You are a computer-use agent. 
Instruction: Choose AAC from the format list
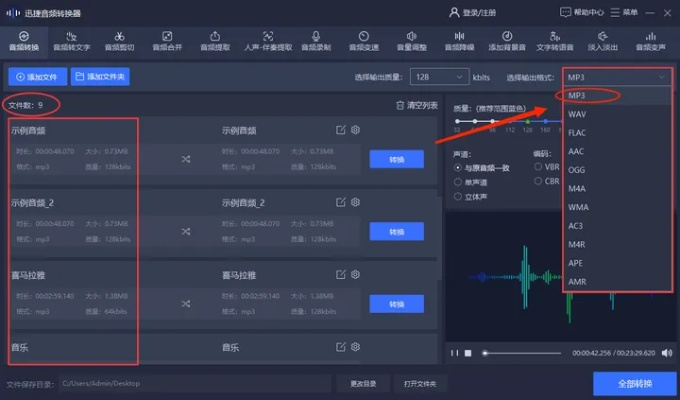point(617,151)
